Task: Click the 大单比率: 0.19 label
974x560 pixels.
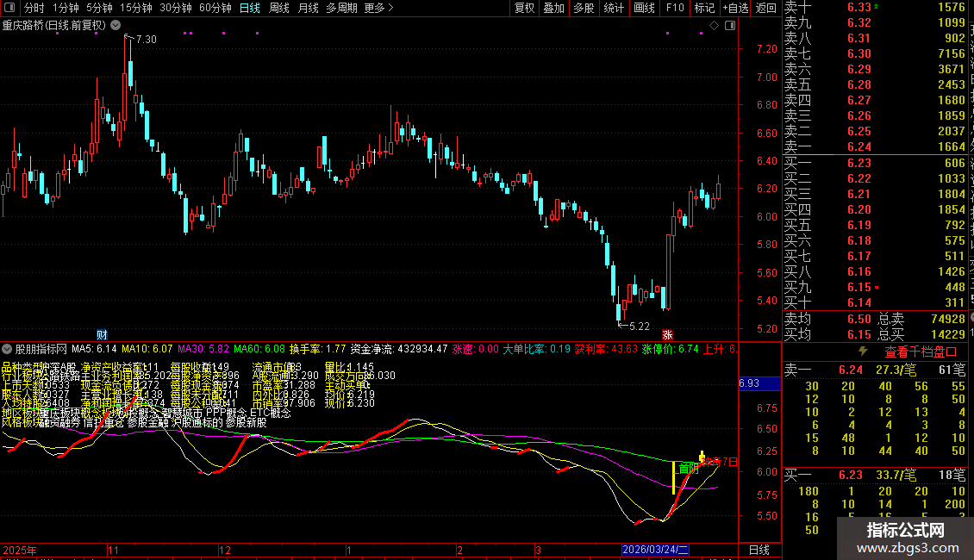Action: click(536, 349)
